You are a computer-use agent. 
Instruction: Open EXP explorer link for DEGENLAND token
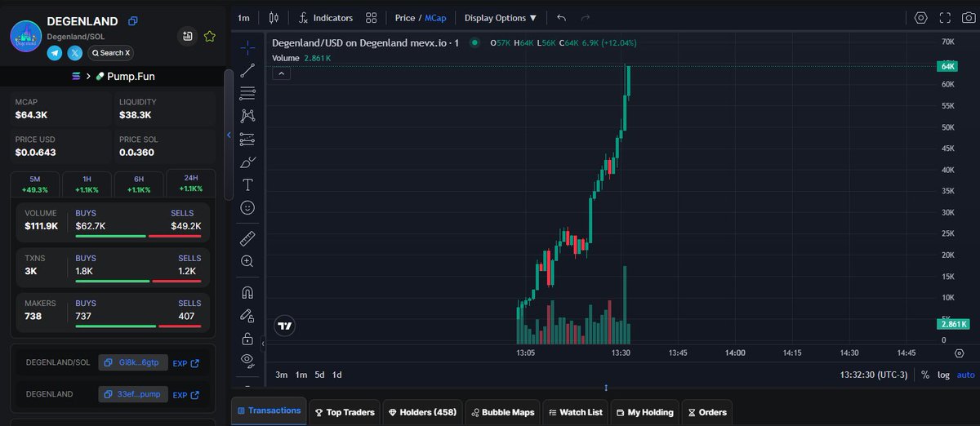186,395
